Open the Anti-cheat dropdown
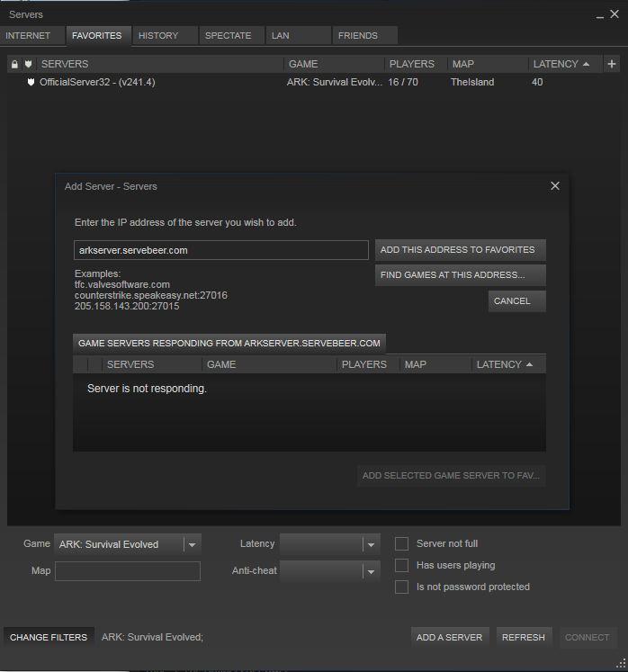Image resolution: width=628 pixels, height=672 pixels. pyautogui.click(x=371, y=570)
